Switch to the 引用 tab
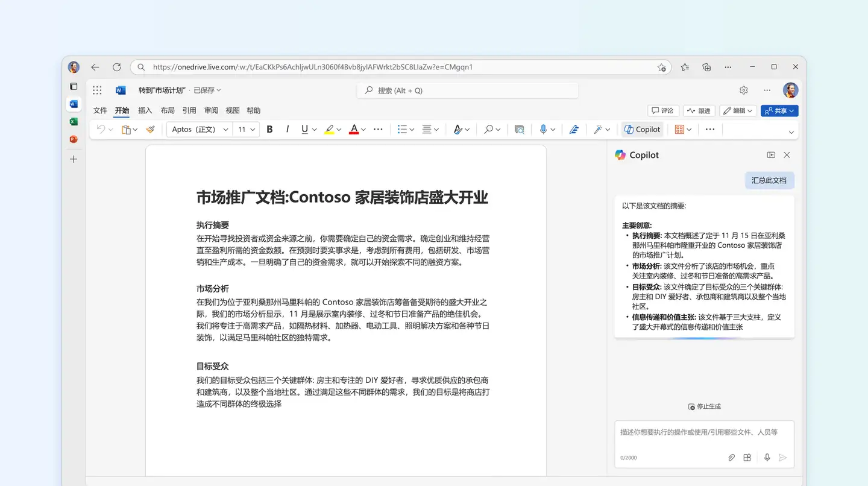The image size is (868, 486). pos(189,110)
